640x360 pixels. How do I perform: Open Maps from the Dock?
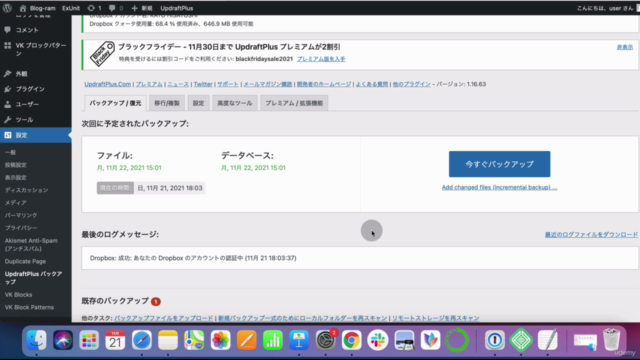[194, 340]
